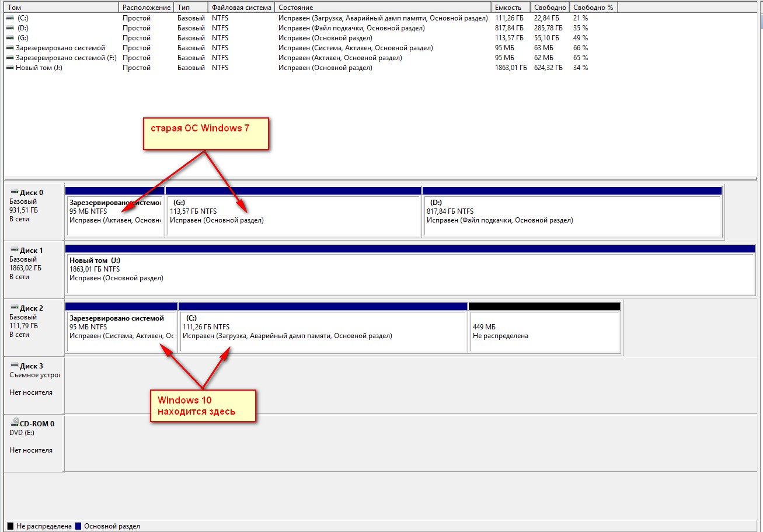
Task: Sort by the Расположение column header
Action: [x=147, y=7]
